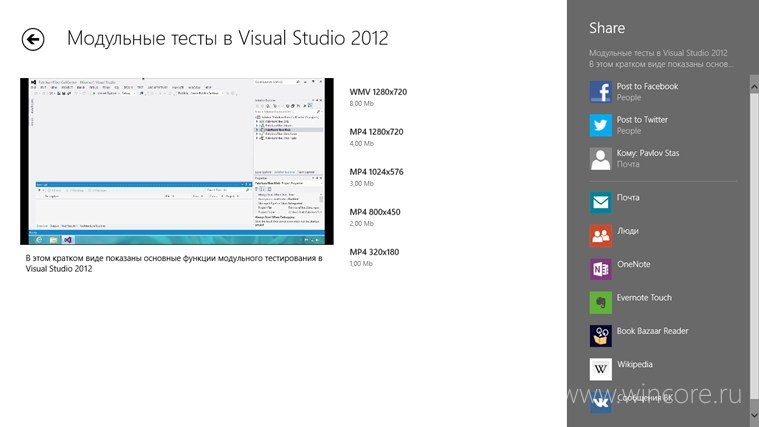Pick Evernote Touch label

click(644, 298)
